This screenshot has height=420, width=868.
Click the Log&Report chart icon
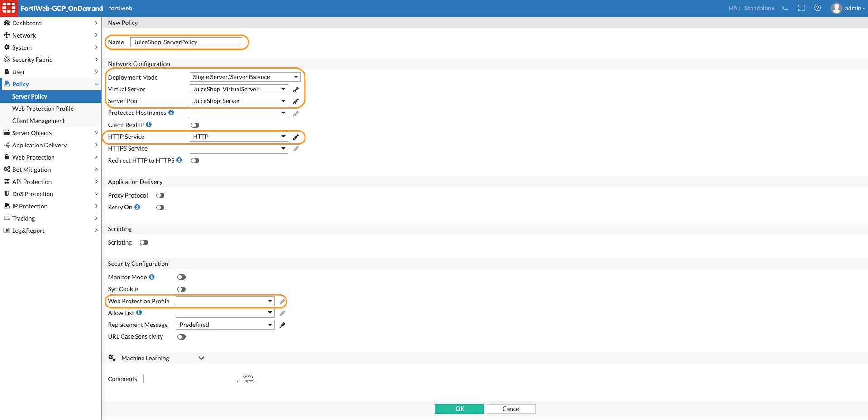7,230
